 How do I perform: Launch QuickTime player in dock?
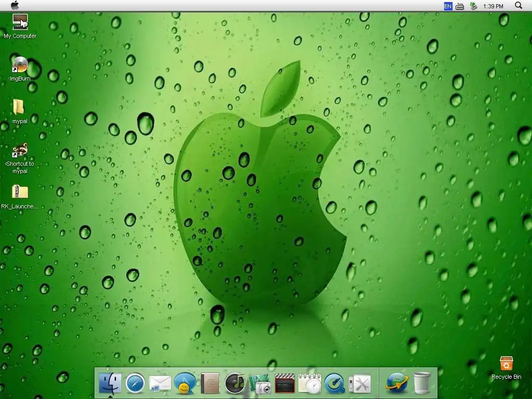(335, 384)
